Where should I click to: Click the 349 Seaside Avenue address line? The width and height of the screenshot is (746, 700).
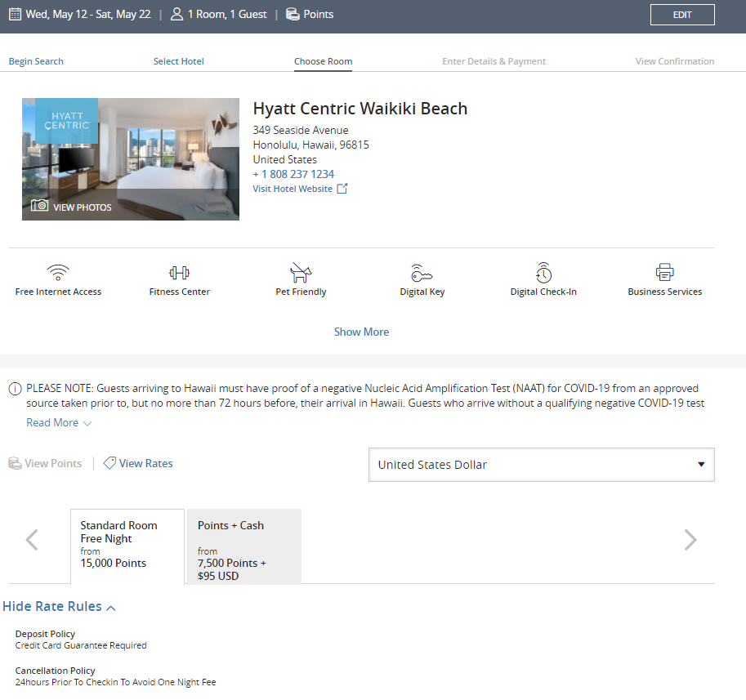[x=301, y=131]
